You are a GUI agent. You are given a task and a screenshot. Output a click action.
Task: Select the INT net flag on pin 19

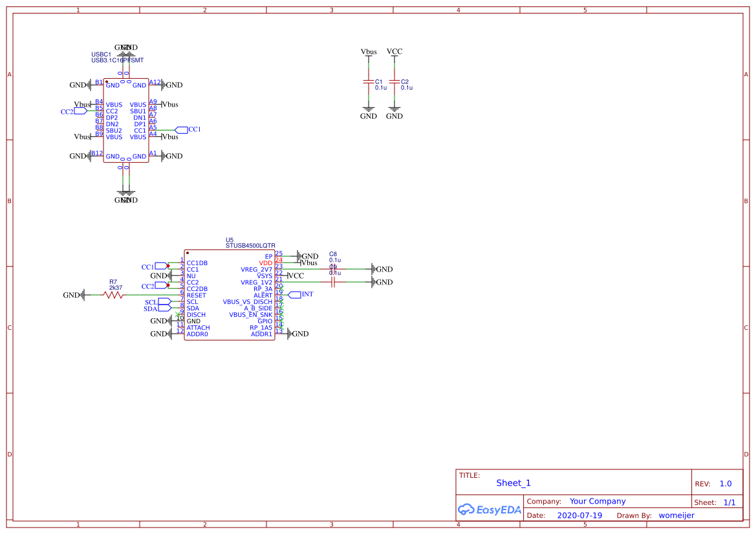click(297, 295)
